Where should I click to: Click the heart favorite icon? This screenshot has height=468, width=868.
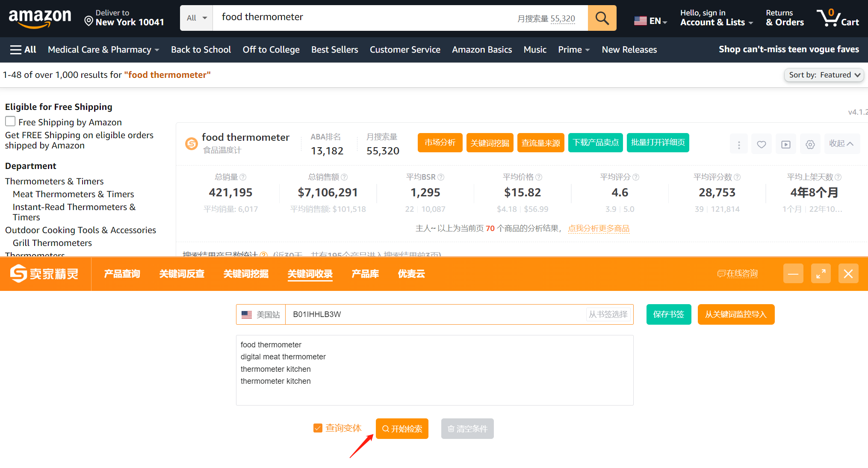(x=762, y=144)
